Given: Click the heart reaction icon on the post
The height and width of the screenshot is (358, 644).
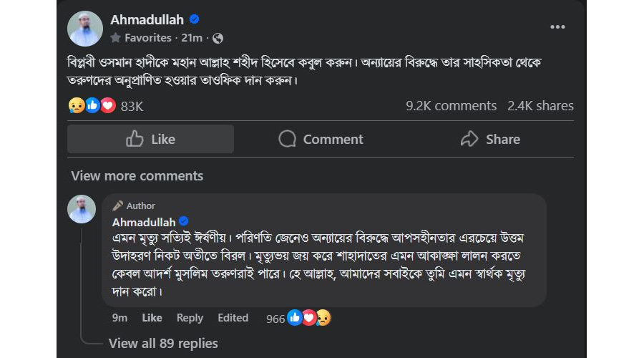Looking at the screenshot, I should click(x=107, y=106).
